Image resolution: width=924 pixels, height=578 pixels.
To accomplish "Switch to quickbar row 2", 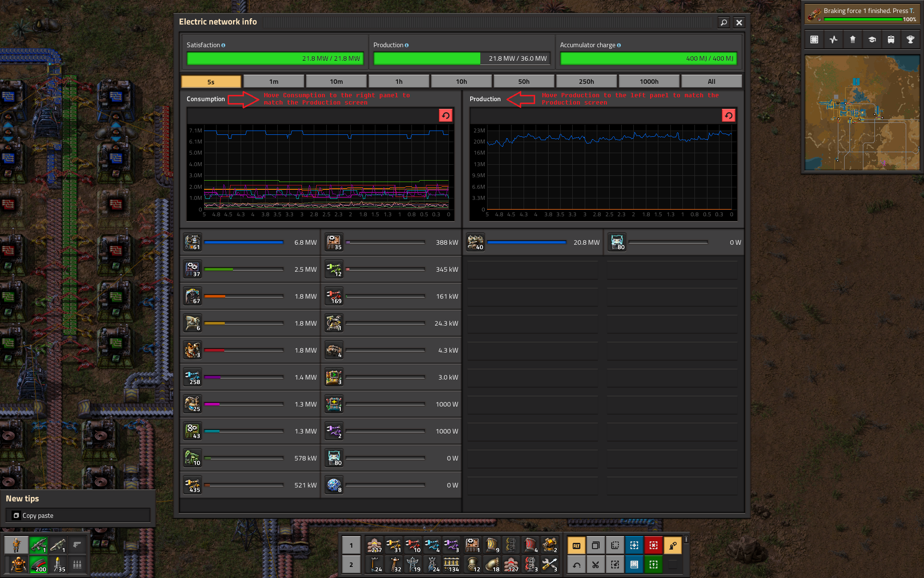I will (x=351, y=565).
